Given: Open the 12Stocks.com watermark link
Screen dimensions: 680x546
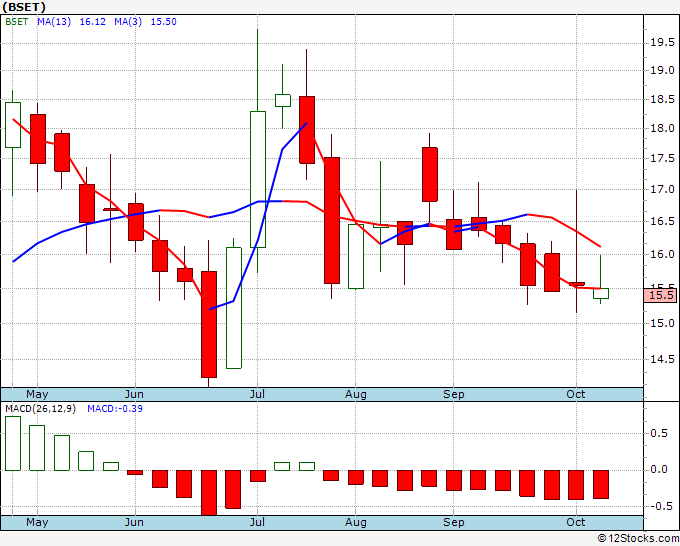Looking at the screenshot, I should (x=638, y=538).
